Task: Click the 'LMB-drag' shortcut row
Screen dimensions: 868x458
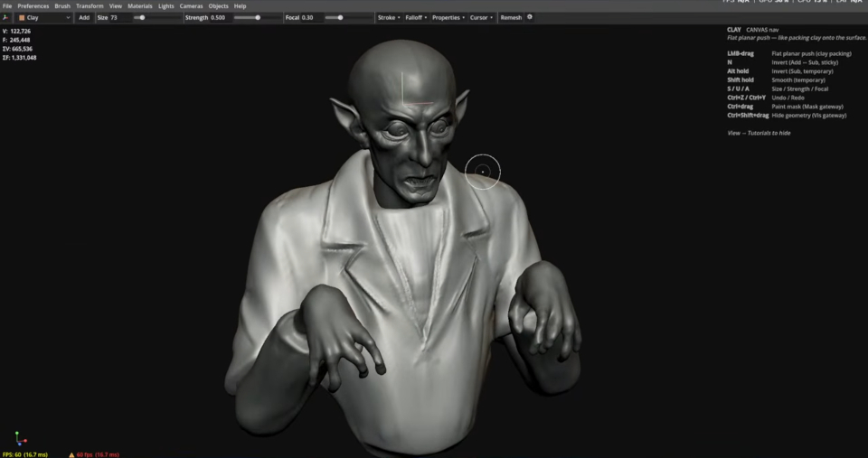Action: pyautogui.click(x=789, y=53)
